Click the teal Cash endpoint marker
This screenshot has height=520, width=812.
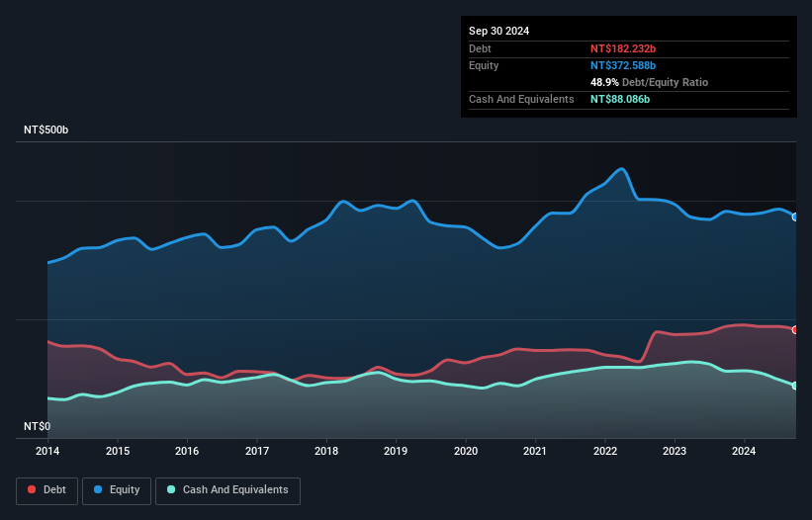tap(795, 386)
